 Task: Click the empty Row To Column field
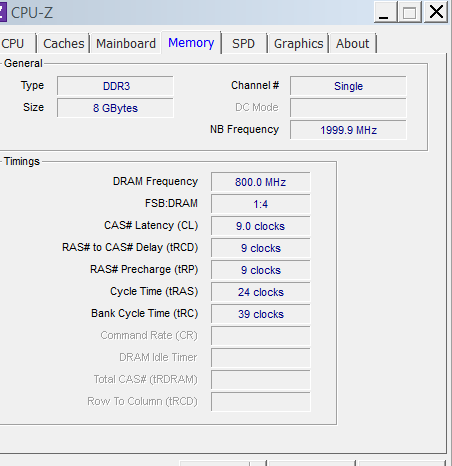point(261,402)
